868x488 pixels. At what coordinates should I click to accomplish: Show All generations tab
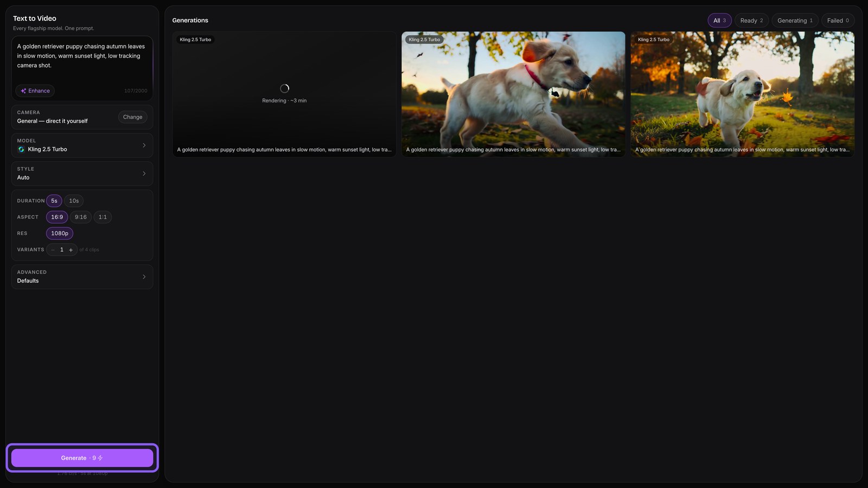(719, 21)
